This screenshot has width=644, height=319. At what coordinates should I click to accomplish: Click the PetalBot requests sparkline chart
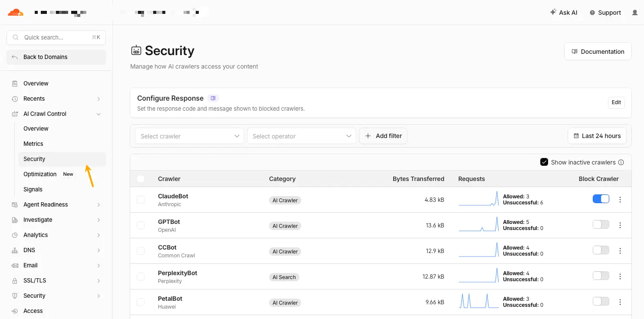[479, 301]
